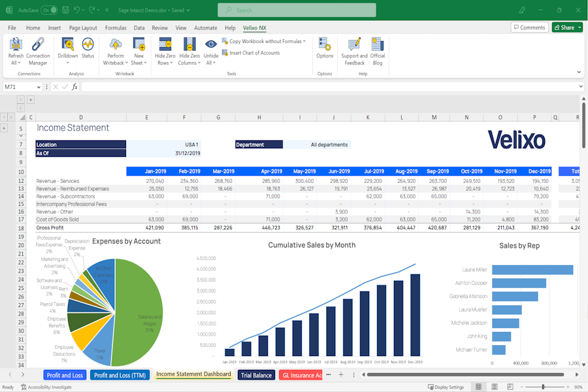This screenshot has width=588, height=392.
Task: Open Display Settings in status bar
Action: pyautogui.click(x=446, y=387)
